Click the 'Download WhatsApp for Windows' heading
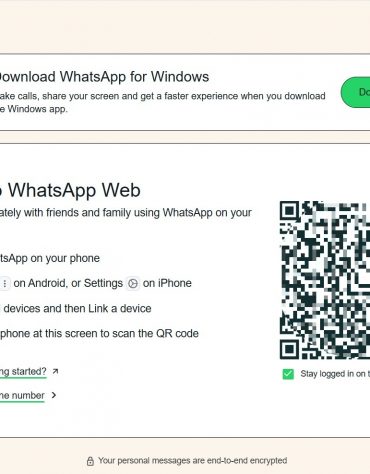Viewport: 370px width, 474px height. tap(103, 77)
